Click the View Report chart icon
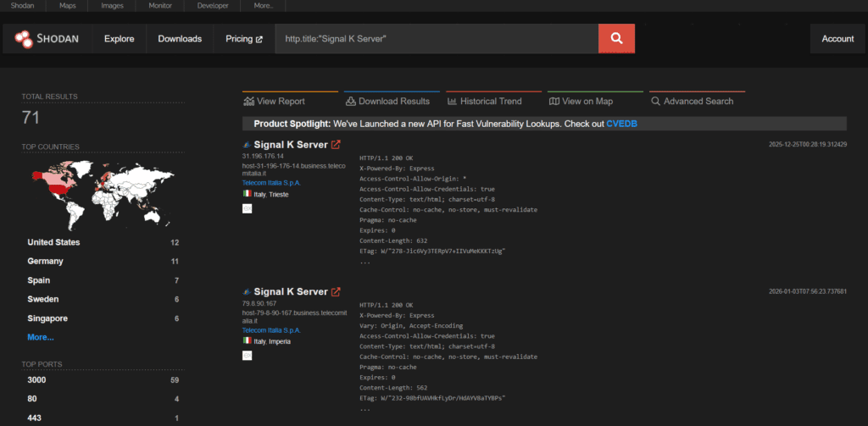868x426 pixels. [x=248, y=102]
